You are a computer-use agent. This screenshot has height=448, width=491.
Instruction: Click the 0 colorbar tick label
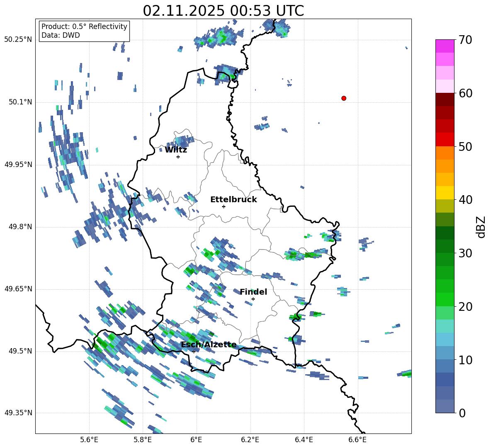462,413
